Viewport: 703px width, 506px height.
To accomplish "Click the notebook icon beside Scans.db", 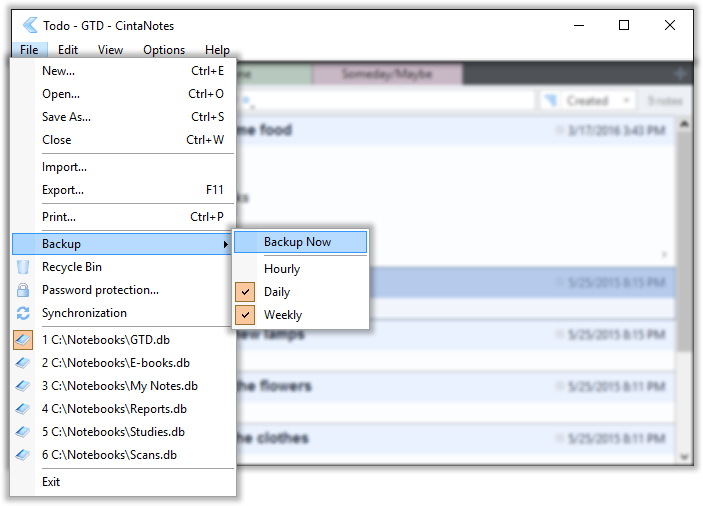I will click(x=23, y=455).
